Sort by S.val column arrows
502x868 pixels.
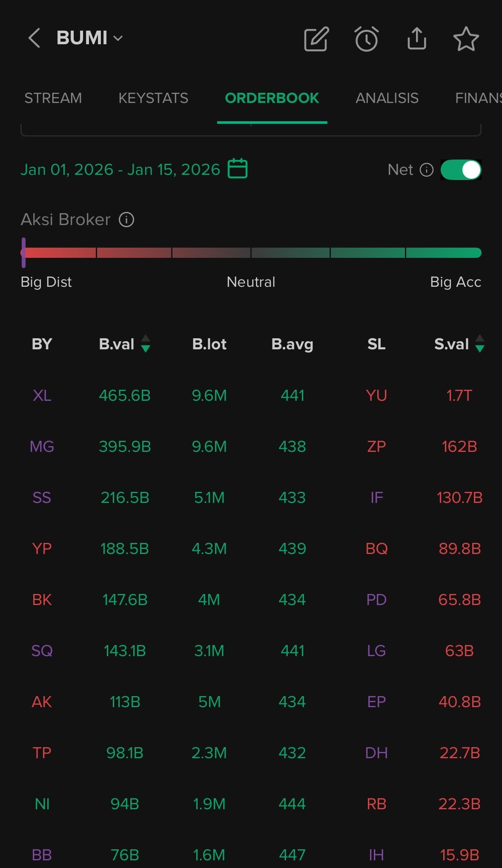coord(479,344)
